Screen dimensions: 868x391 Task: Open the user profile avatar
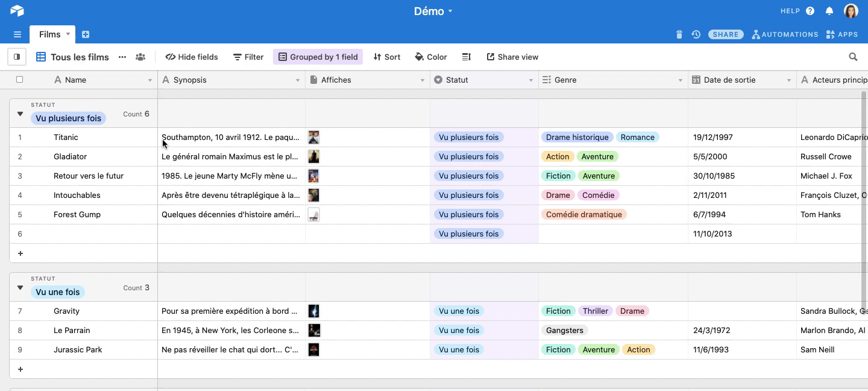[851, 11]
